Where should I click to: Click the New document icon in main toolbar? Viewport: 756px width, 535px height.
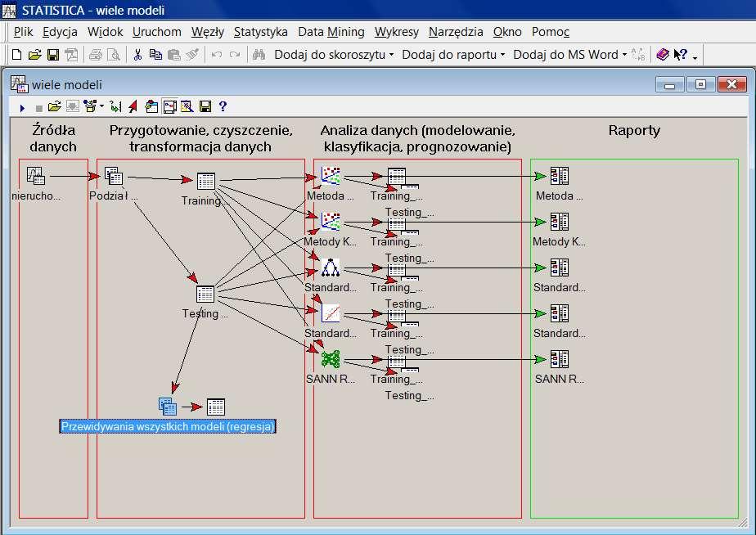click(17, 55)
